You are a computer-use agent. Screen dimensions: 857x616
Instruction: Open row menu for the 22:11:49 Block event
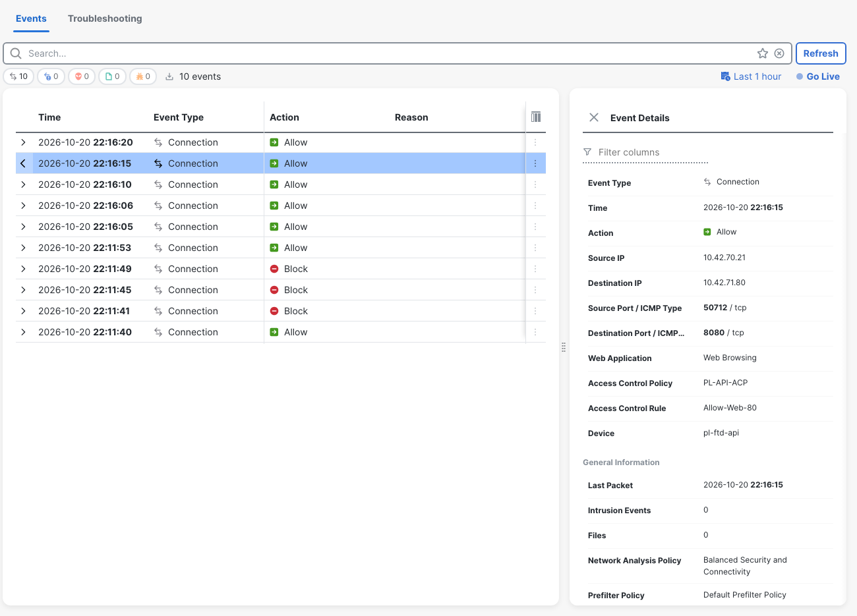(x=535, y=269)
